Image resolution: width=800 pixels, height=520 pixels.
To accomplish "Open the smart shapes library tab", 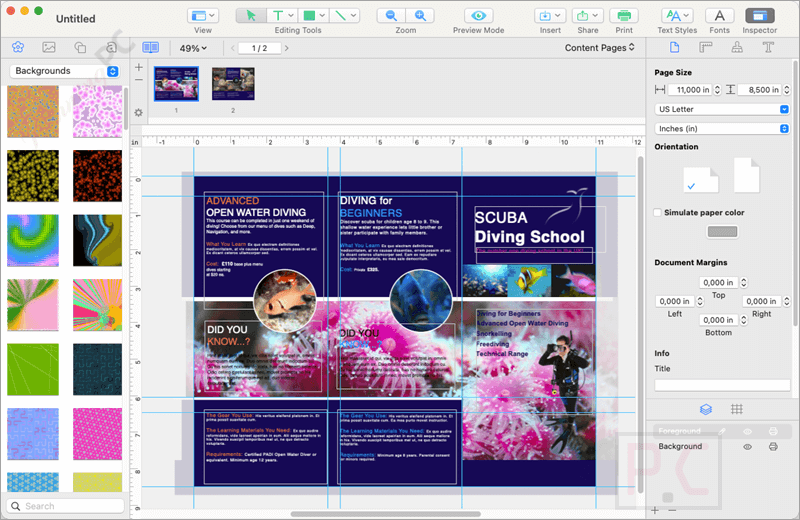I will coord(80,47).
